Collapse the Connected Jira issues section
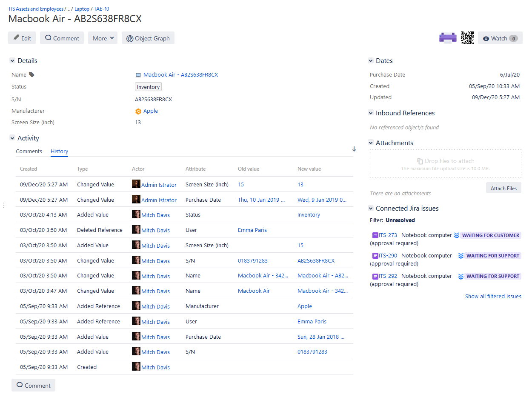Viewport: 532px width, 400px height. coord(371,209)
